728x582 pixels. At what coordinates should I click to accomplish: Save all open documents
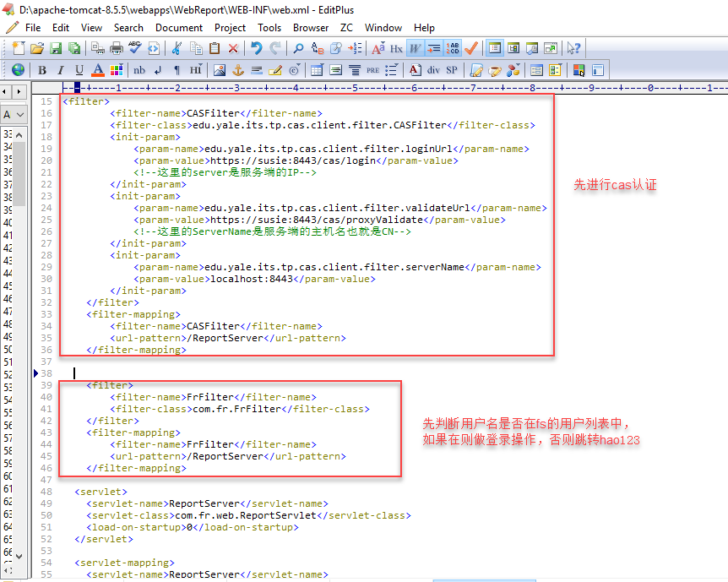[74, 48]
